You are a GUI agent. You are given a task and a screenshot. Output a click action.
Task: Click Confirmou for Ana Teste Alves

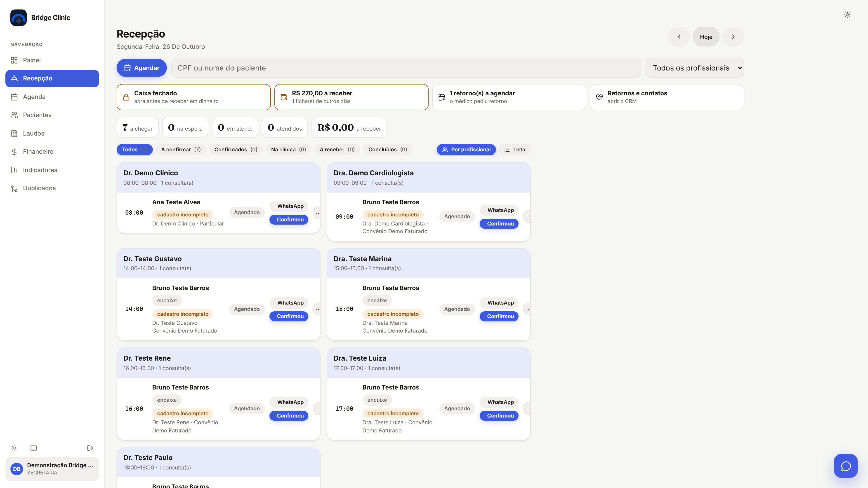289,220
